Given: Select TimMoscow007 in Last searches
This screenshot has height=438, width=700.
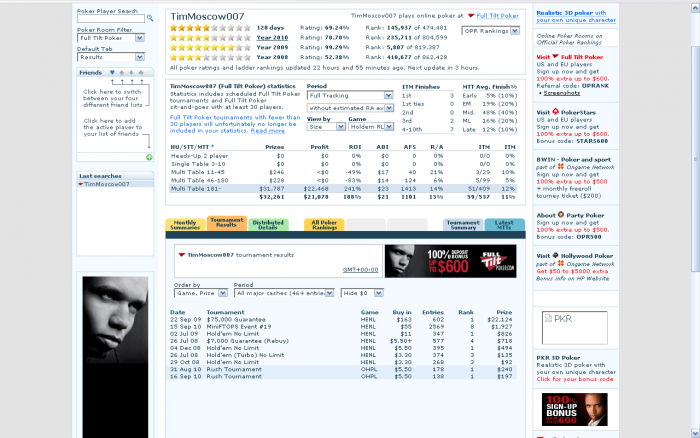Looking at the screenshot, I should (115, 184).
